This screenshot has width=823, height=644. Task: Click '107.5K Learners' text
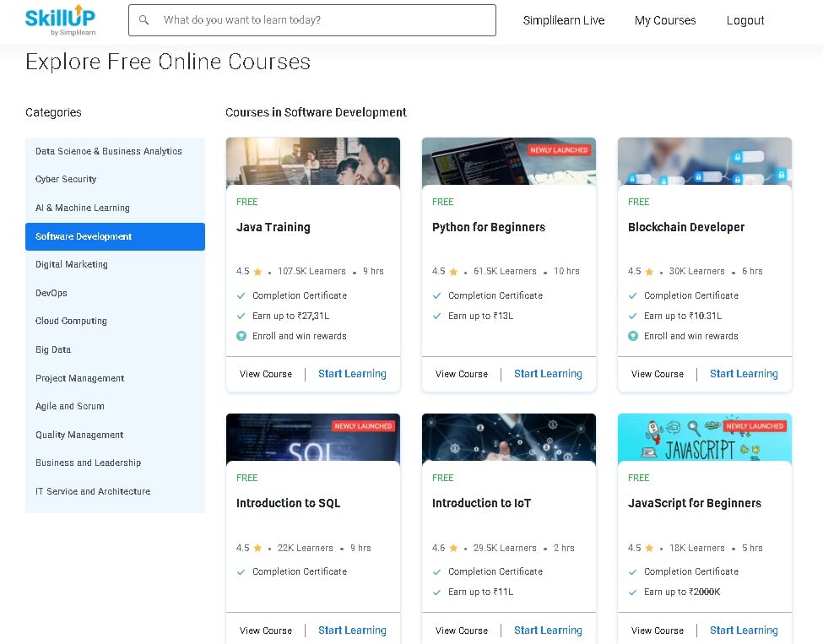311,271
